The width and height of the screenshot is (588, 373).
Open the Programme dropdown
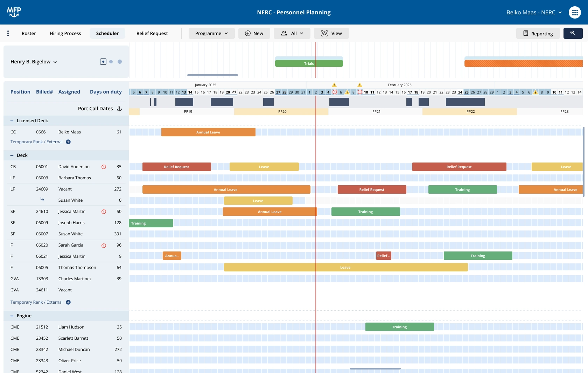[x=211, y=33]
